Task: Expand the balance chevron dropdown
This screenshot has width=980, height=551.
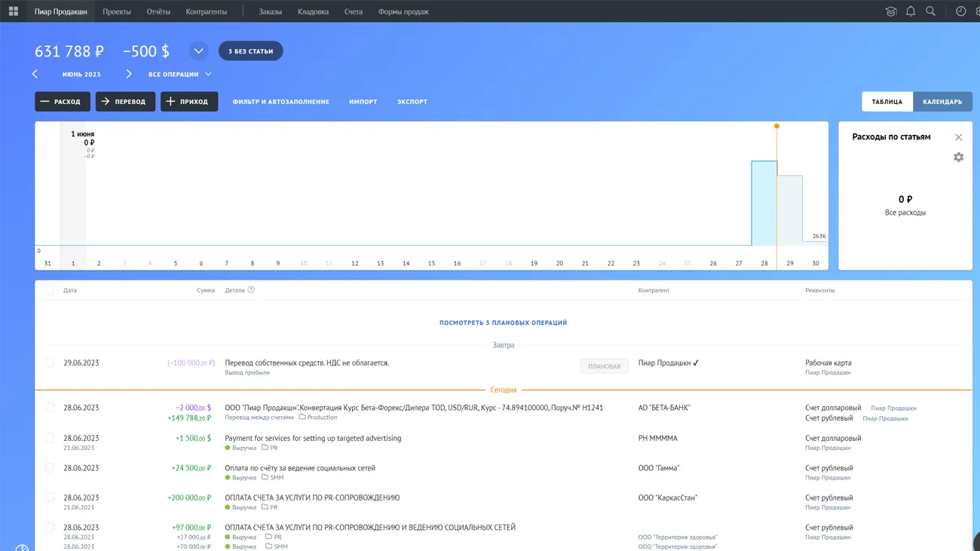Action: click(198, 51)
